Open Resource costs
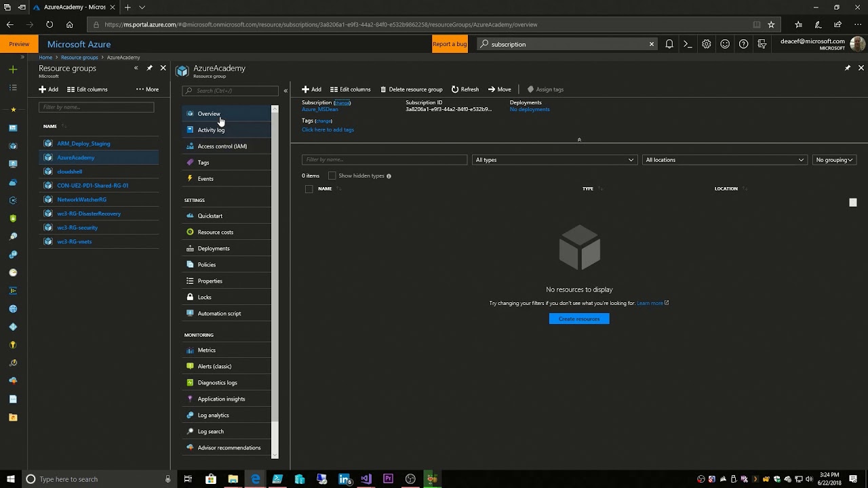Image resolution: width=868 pixels, height=488 pixels. (227, 232)
